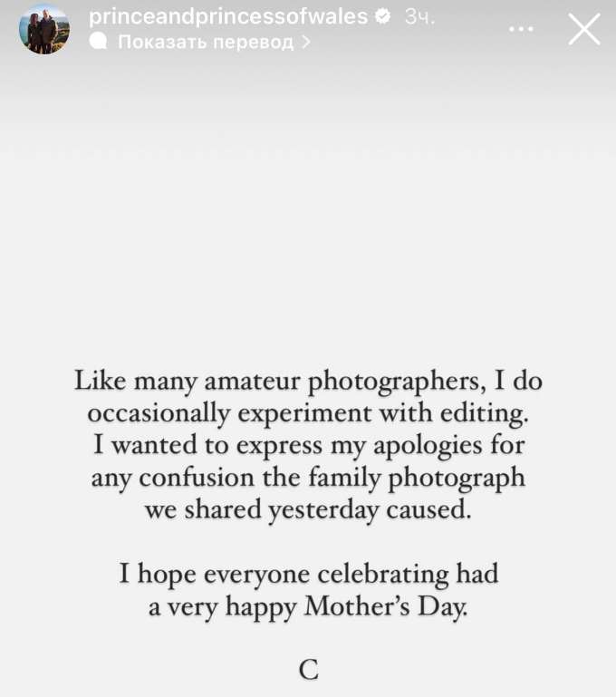Screen dimensions: 616x697
Task: Click the story timestamp "3ч."
Action: coord(419,16)
